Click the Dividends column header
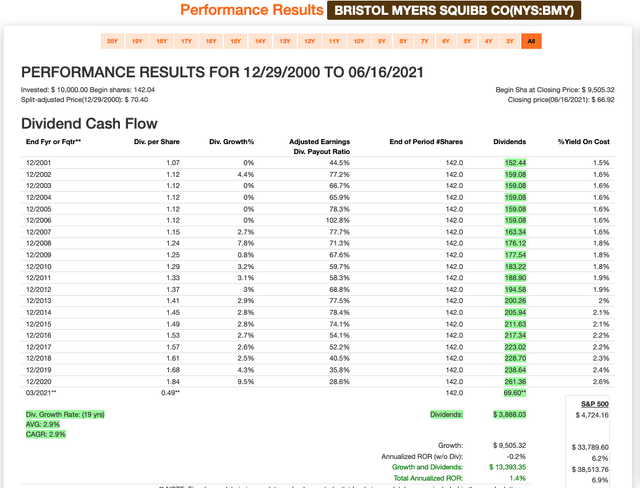The image size is (640, 488). point(509,142)
